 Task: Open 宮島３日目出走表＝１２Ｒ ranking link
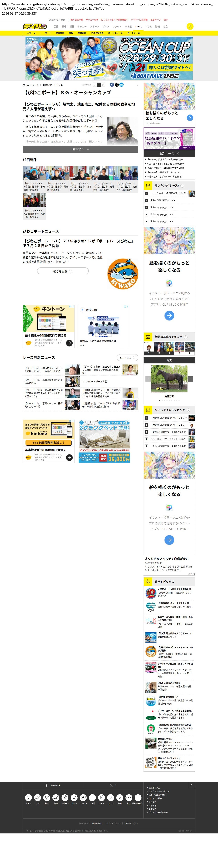point(163,201)
